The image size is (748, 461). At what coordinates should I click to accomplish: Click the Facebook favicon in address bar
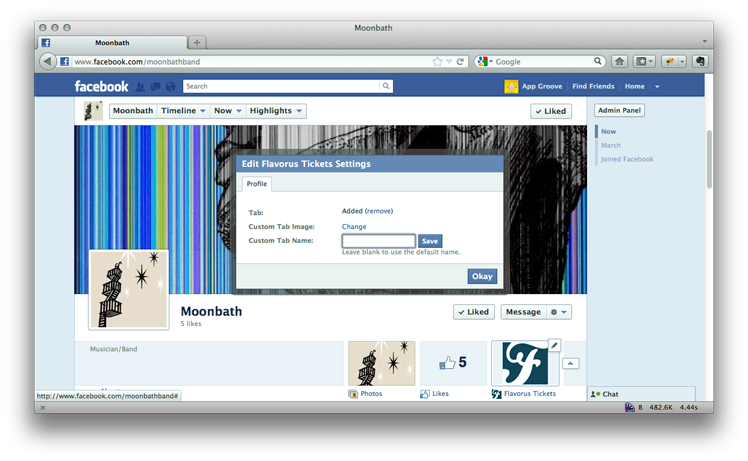tap(64, 62)
